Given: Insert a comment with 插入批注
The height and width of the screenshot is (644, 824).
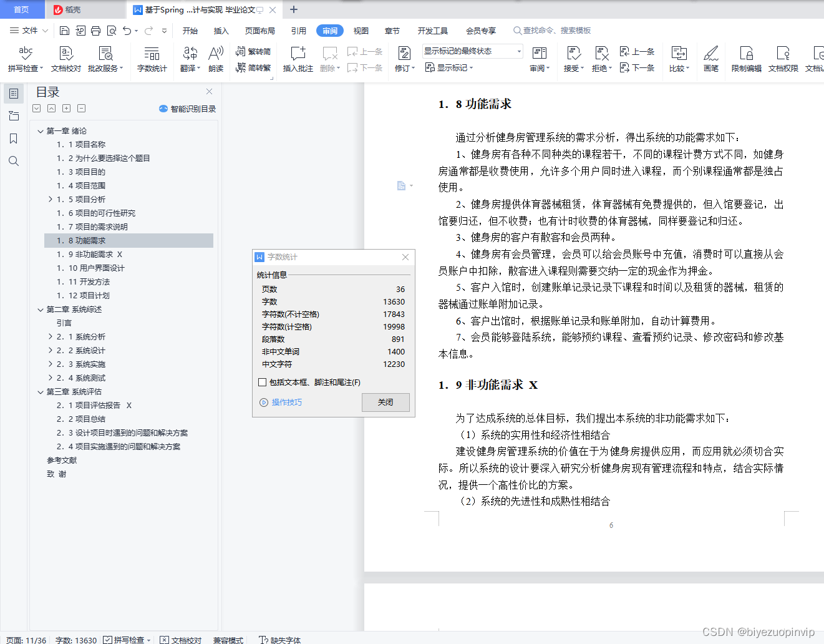Looking at the screenshot, I should click(x=297, y=59).
